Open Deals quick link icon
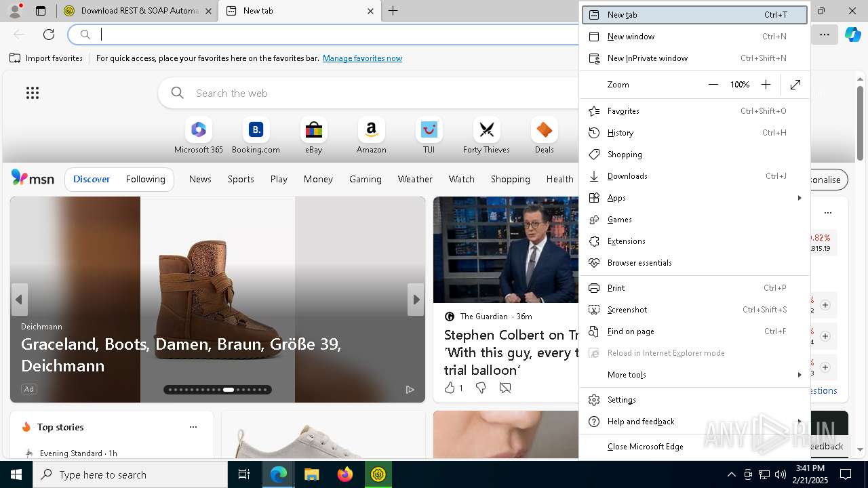Viewport: 868px width, 488px height. coord(544,129)
